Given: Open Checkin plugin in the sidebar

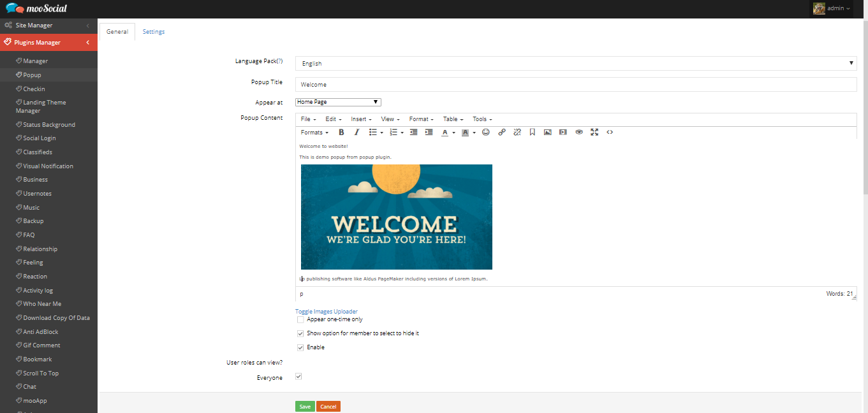Looking at the screenshot, I should tap(34, 89).
